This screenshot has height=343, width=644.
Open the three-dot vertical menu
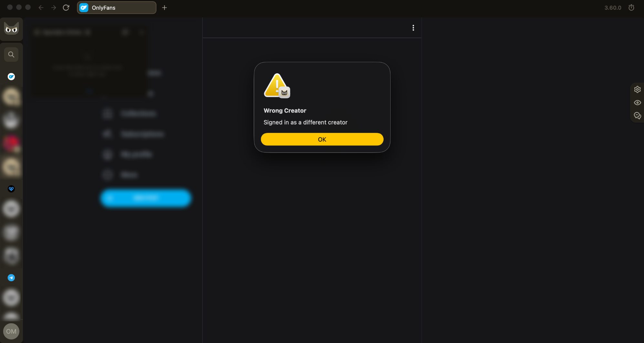click(413, 28)
